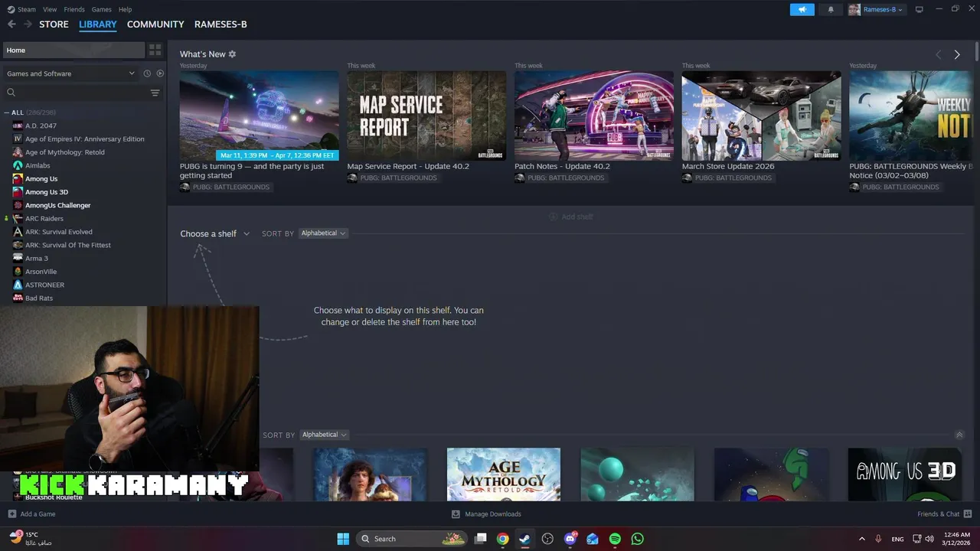Open the Games menu
Viewport: 980px width, 551px height.
pyautogui.click(x=101, y=9)
